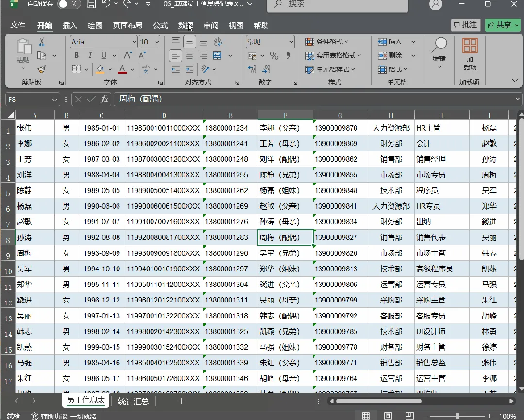Switch to the 插入 ribbon tab
This screenshot has width=524, height=420.
[x=69, y=25]
